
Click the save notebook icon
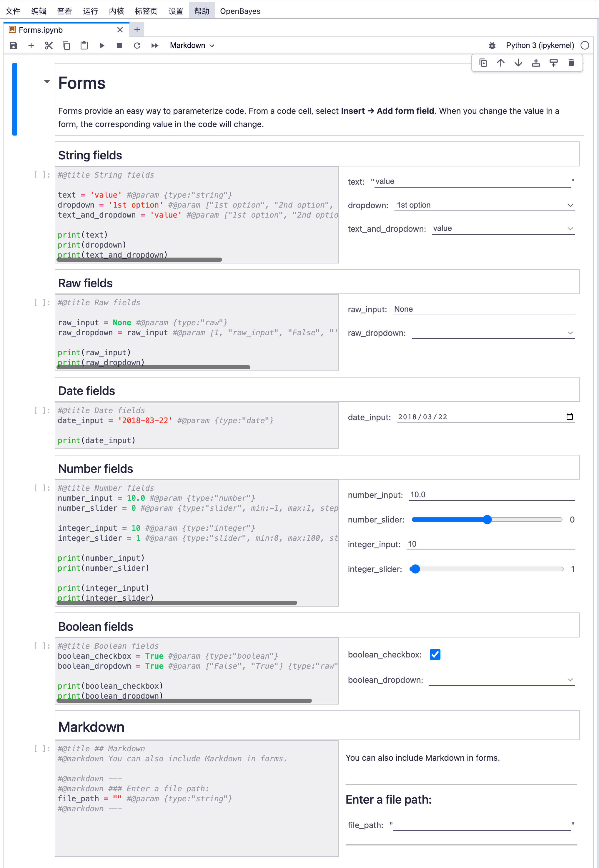point(14,45)
